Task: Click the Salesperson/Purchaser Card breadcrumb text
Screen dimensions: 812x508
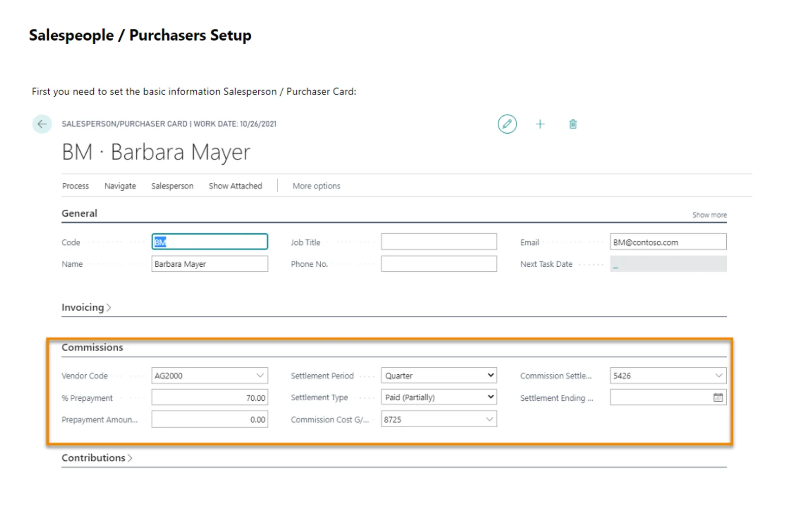Action: 125,124
